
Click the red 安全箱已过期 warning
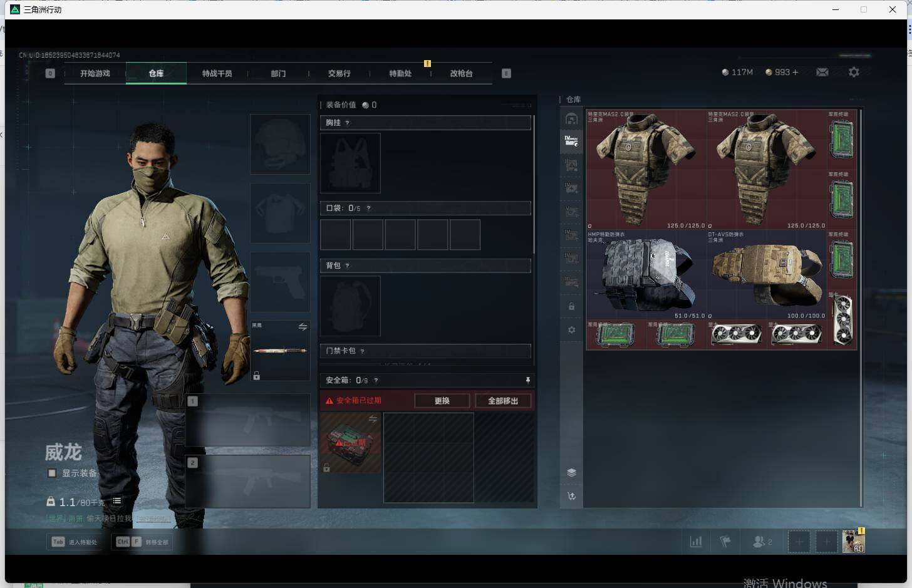coord(354,401)
